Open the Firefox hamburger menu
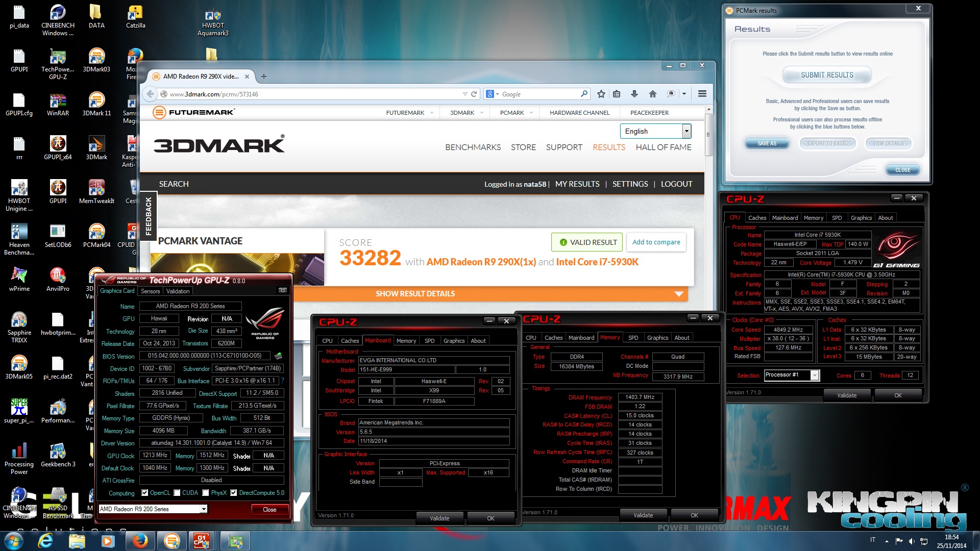The width and height of the screenshot is (980, 551). coord(702,94)
